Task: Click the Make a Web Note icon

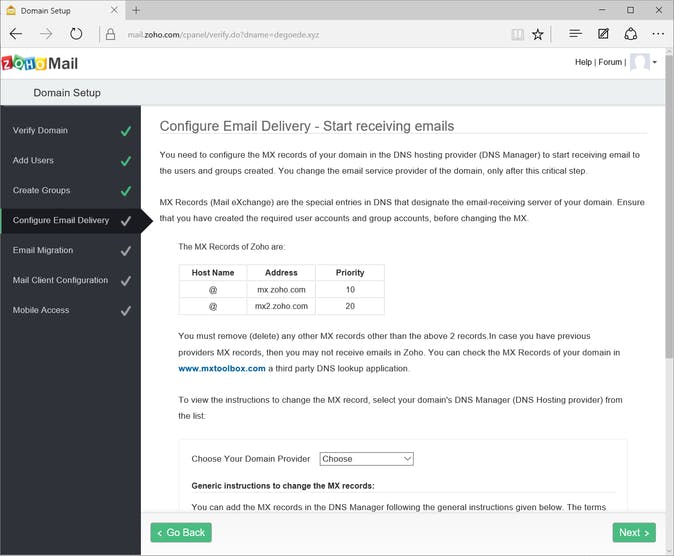Action: [603, 33]
